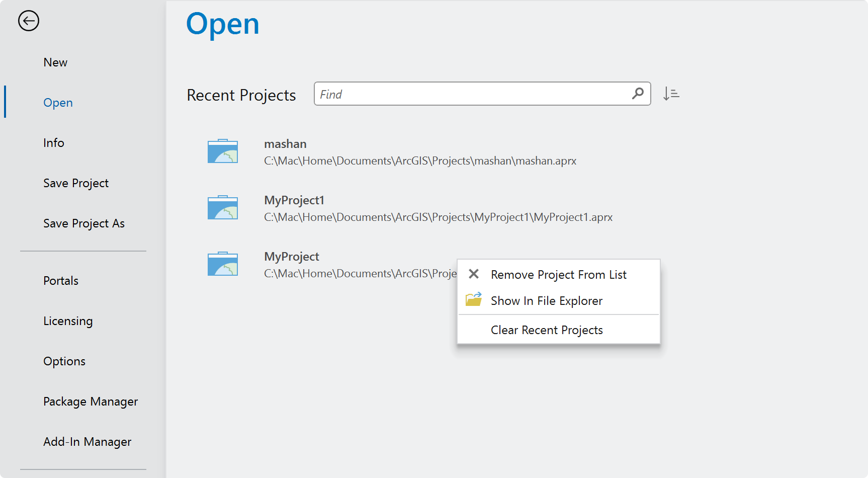
Task: Click the MyProject project map icon
Action: coord(223,264)
